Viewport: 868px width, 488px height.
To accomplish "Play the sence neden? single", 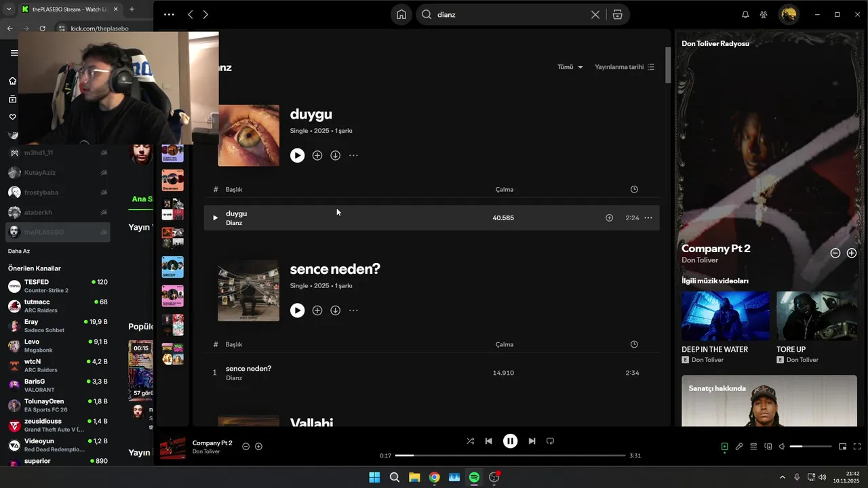I will pos(297,310).
